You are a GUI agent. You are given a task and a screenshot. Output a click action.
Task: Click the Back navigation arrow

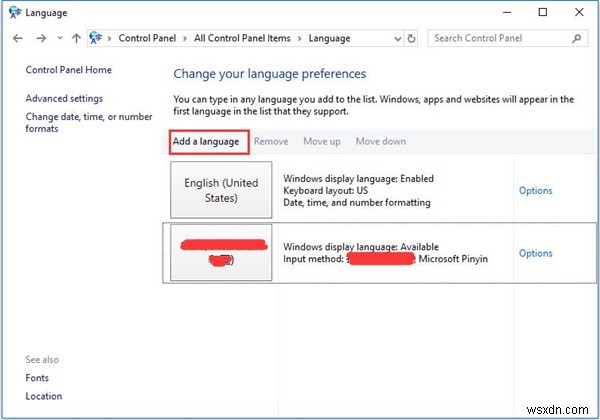point(18,38)
